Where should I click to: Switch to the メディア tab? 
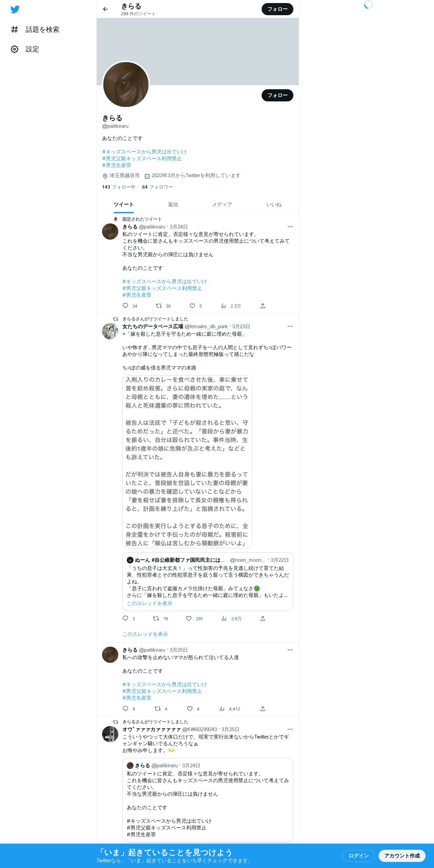[x=222, y=204]
